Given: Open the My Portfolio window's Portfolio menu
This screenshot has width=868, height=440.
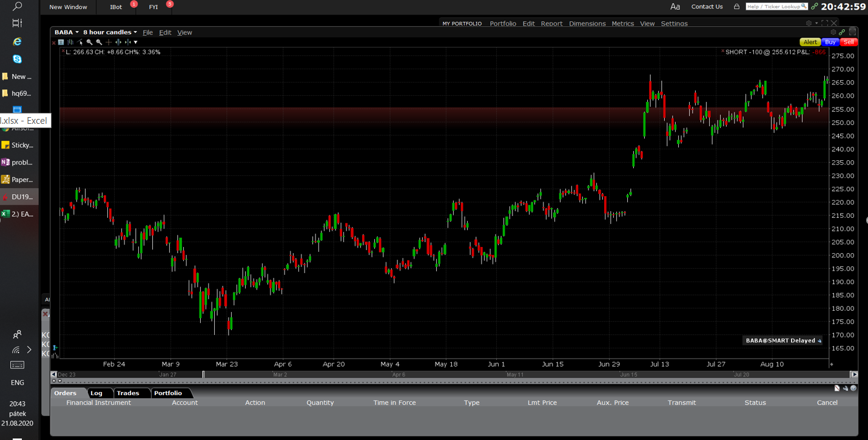Looking at the screenshot, I should 503,24.
